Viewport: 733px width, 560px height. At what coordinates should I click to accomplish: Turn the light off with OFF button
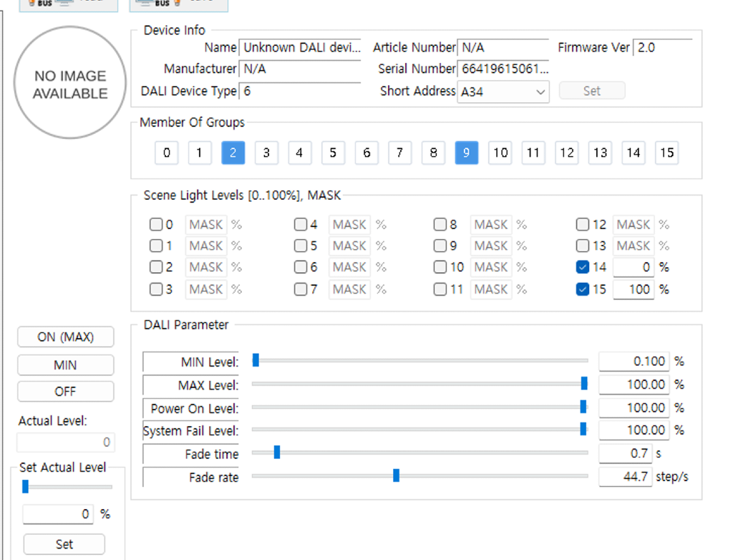pos(65,392)
